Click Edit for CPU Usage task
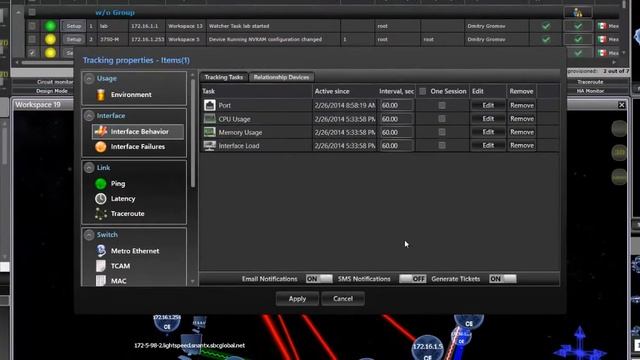The width and height of the screenshot is (640, 360). point(488,119)
